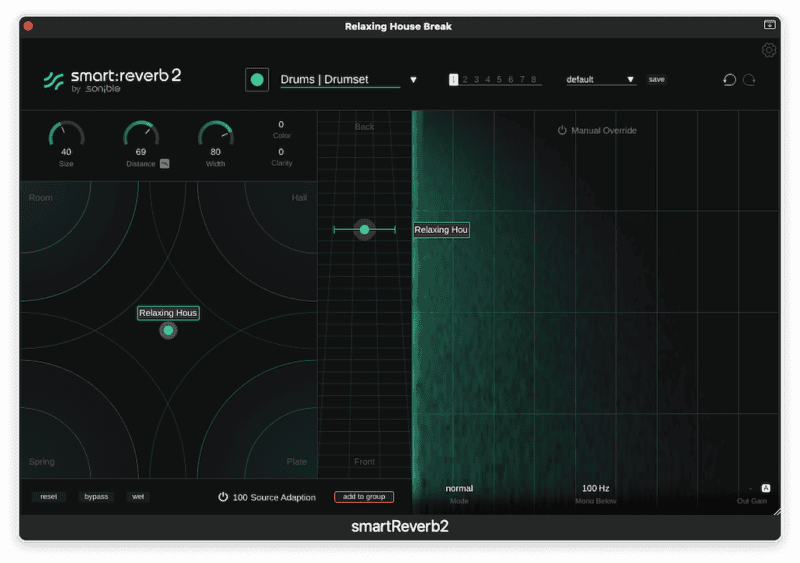
Task: Click the Front label on distance grid
Action: point(364,461)
